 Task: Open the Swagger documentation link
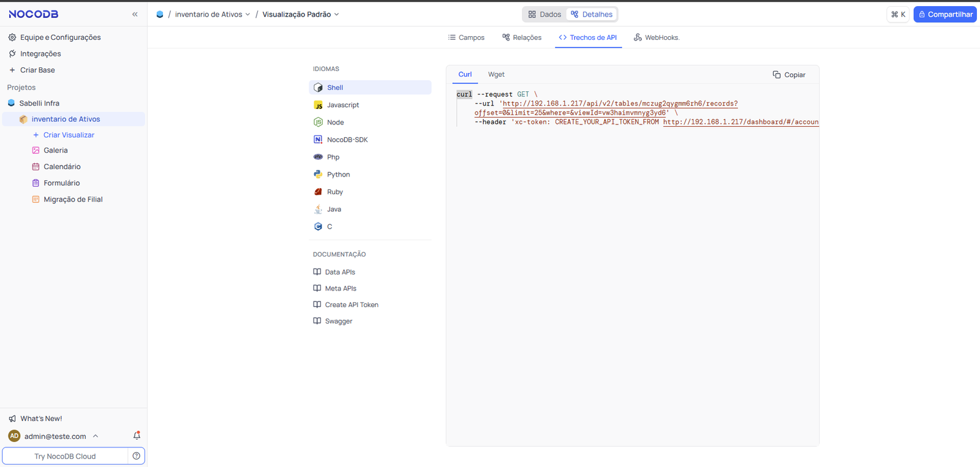coord(338,321)
